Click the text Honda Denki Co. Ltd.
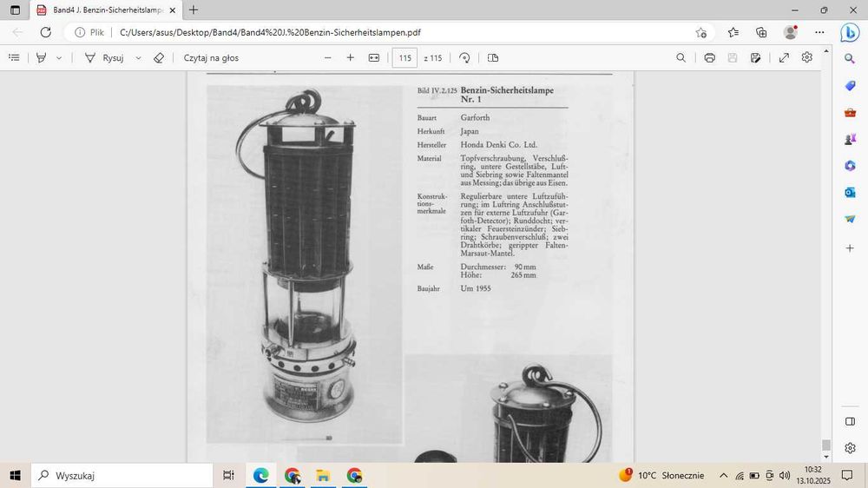This screenshot has height=488, width=868. point(499,144)
